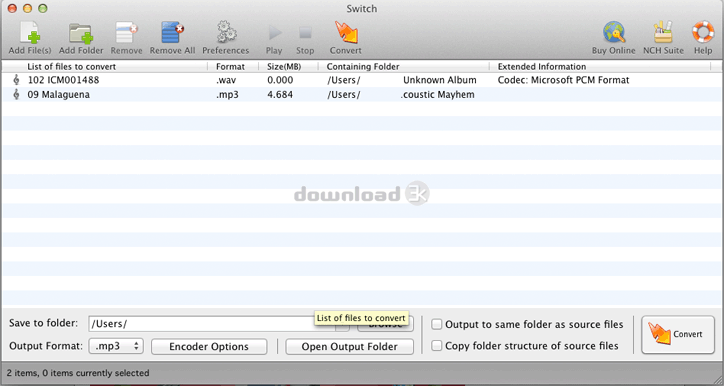Screen dimensions: 724x386
Task: Sort by the Containing Folder column header
Action: [x=363, y=66]
